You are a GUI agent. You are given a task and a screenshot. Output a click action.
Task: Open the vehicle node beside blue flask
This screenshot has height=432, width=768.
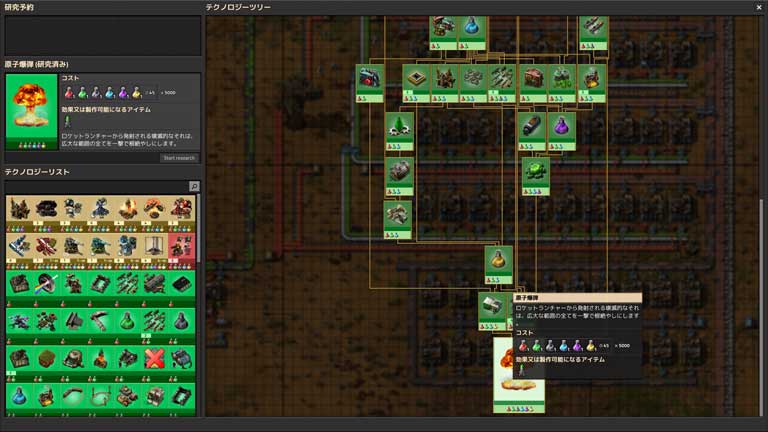[444, 31]
